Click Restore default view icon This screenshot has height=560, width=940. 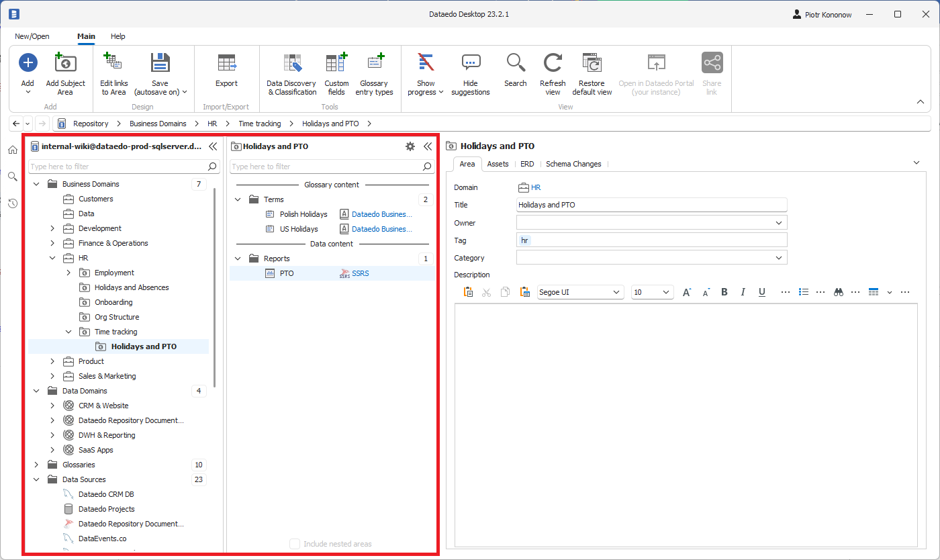tap(592, 63)
